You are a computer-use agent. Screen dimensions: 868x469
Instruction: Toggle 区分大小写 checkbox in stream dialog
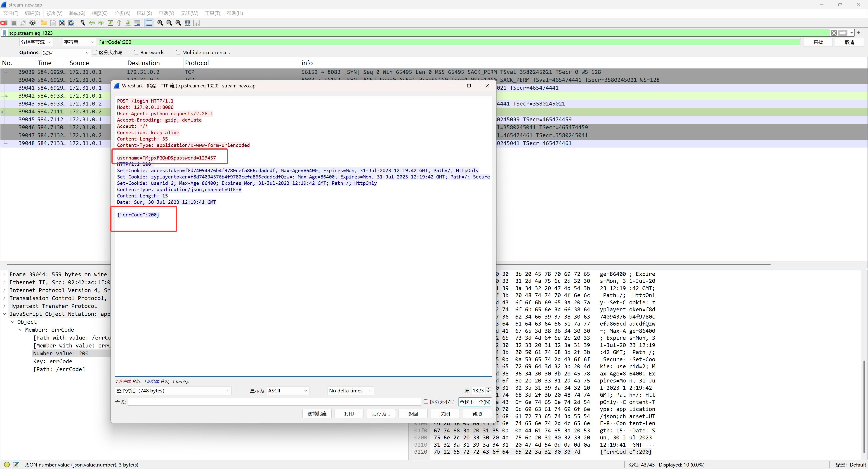click(x=426, y=402)
